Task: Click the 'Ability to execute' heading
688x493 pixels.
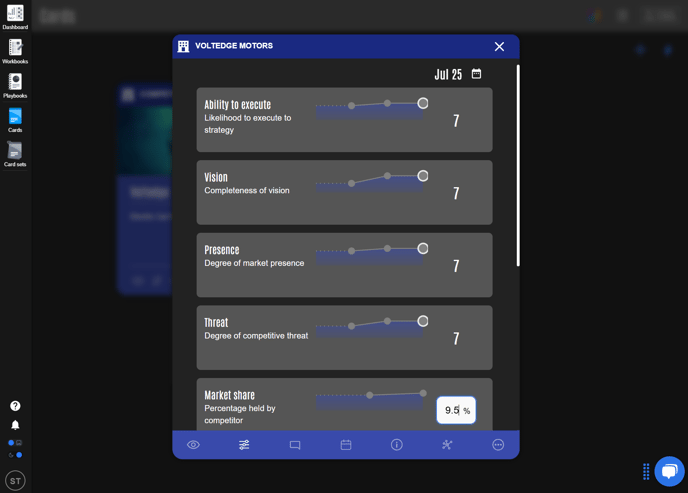Action: [x=237, y=105]
